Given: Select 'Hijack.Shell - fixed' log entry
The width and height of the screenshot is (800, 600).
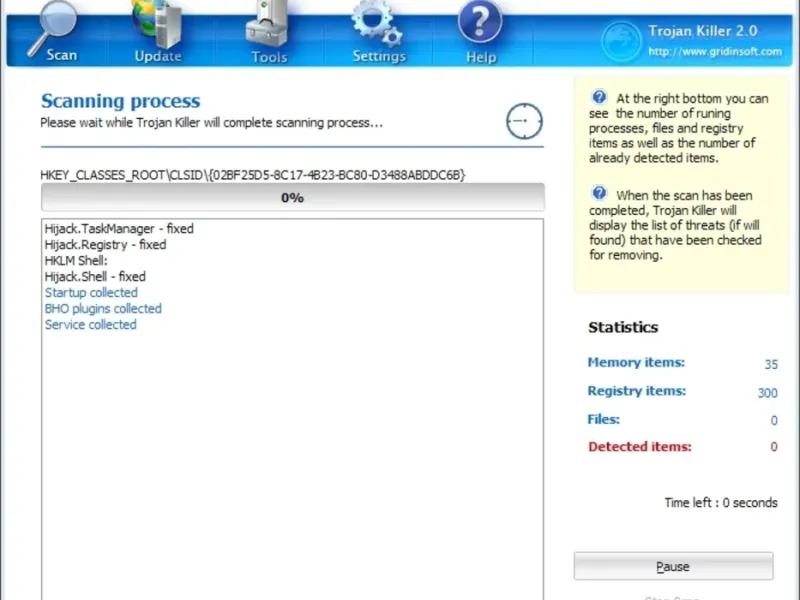Looking at the screenshot, I should pyautogui.click(x=95, y=277).
